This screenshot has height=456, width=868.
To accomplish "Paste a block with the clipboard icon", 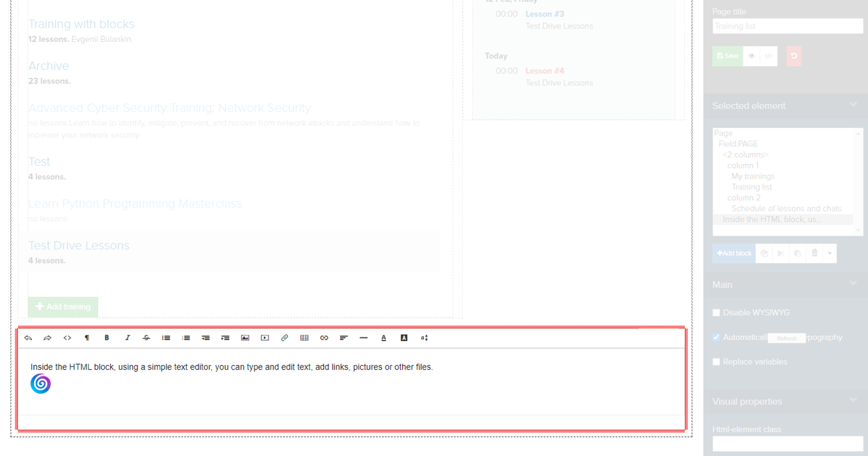I will tap(797, 254).
